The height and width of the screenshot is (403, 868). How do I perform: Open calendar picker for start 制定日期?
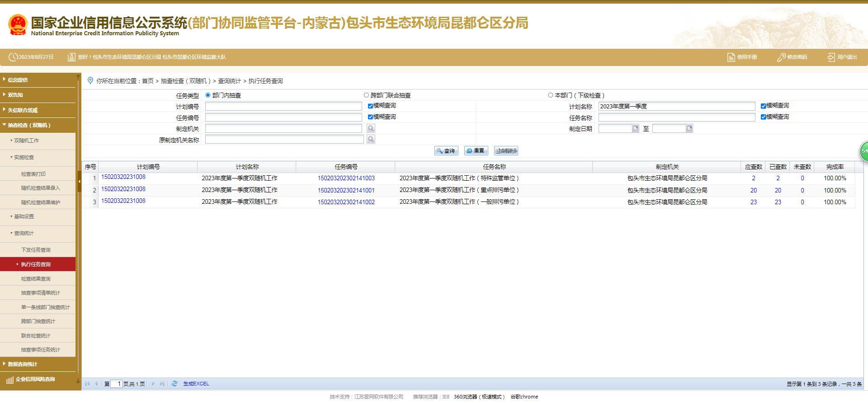pyautogui.click(x=636, y=128)
